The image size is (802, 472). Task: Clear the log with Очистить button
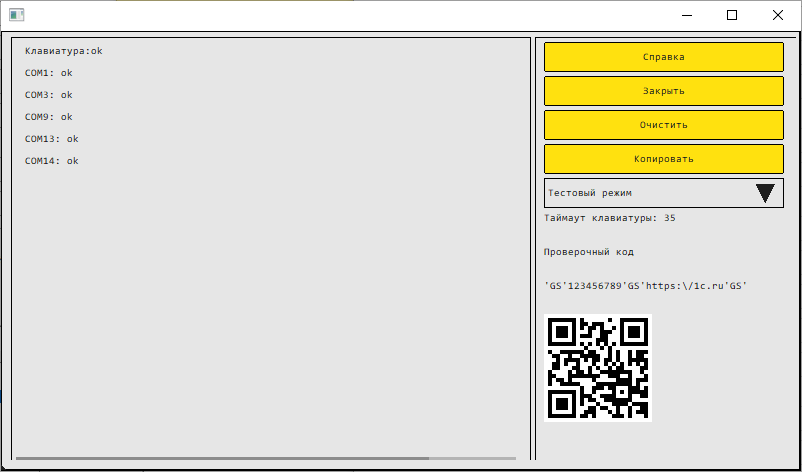click(663, 125)
